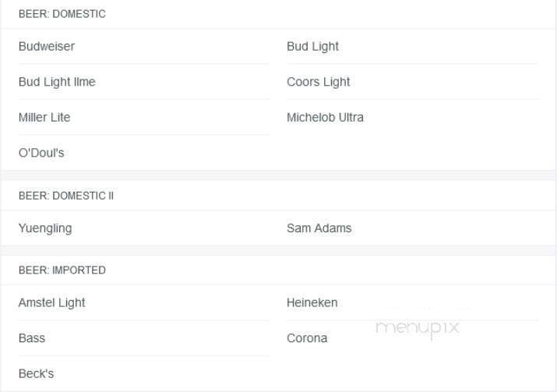Click the Amstel Light entry

[x=51, y=302]
